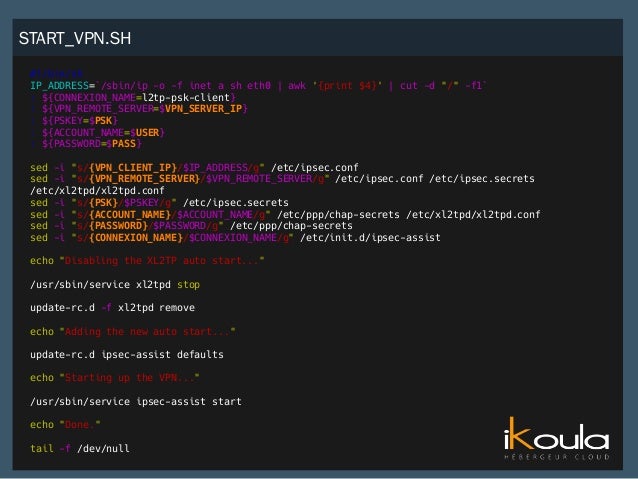This screenshot has height=479, width=638.
Task: Click the sed {ACCOUNT_NAME} replacement line
Action: pos(285,214)
